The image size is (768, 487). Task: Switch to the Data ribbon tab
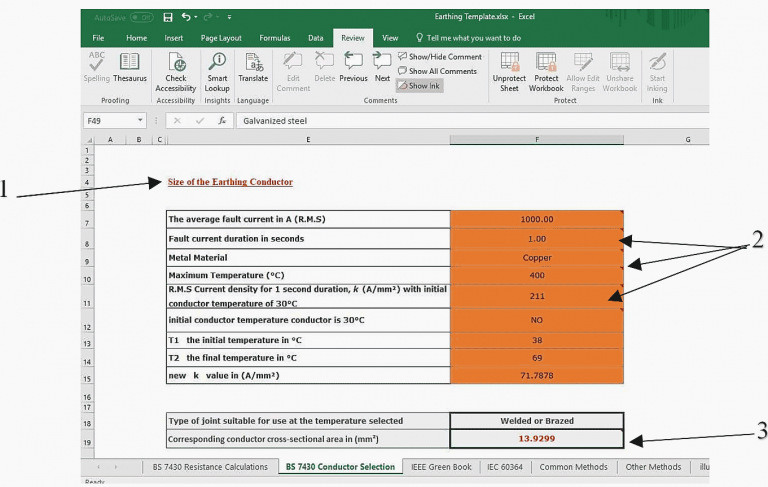[315, 38]
